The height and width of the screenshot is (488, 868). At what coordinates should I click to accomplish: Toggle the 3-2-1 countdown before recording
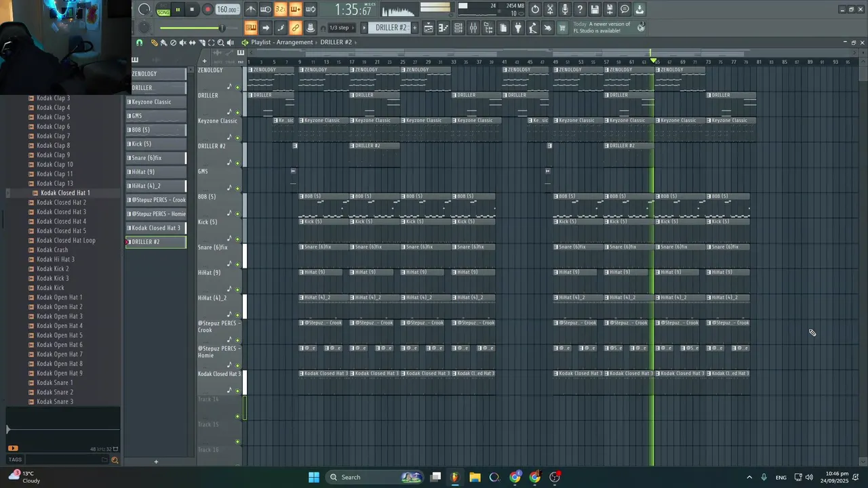point(281,9)
